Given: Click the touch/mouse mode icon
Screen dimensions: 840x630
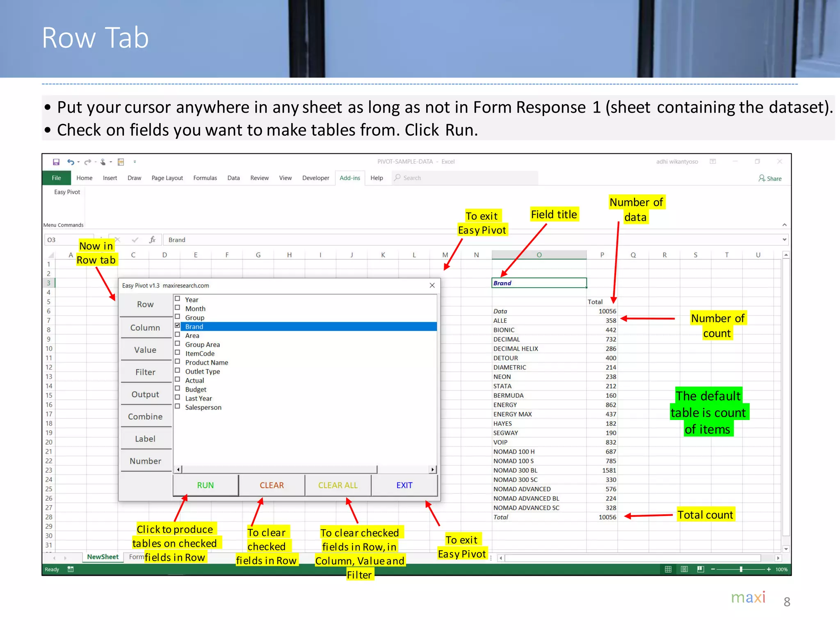Looking at the screenshot, I should click(103, 162).
